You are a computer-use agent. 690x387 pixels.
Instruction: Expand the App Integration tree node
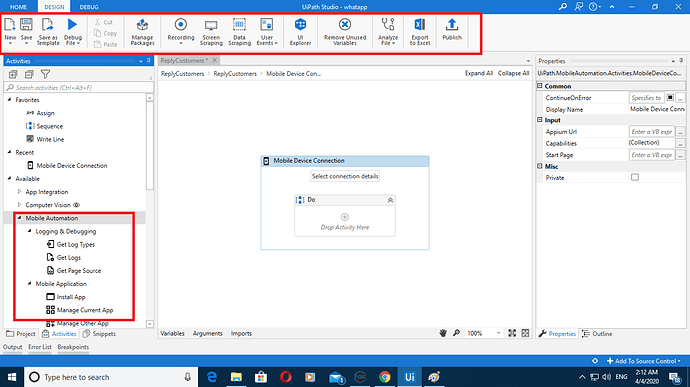[19, 192]
